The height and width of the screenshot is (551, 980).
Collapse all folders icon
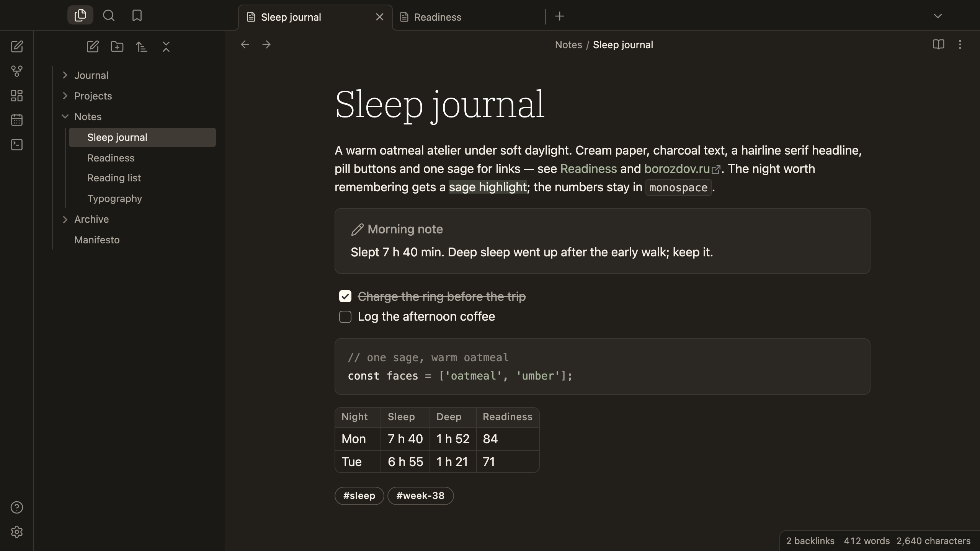pos(166,47)
